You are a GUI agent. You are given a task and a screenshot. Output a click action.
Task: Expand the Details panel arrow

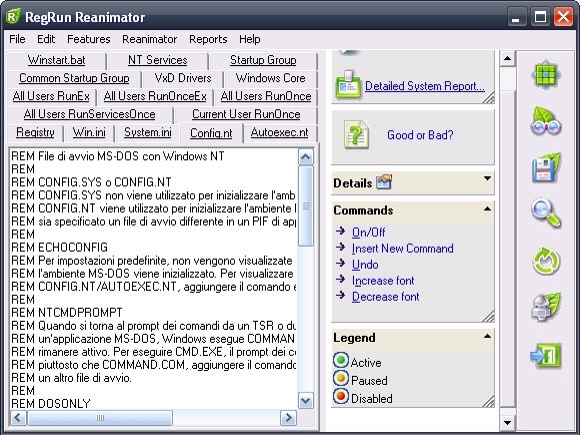[x=487, y=179]
